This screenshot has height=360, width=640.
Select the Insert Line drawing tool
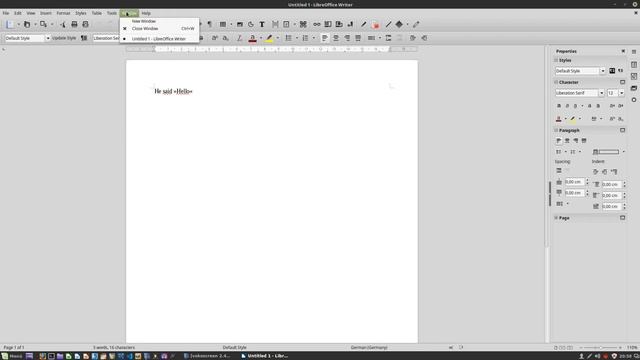388,24
